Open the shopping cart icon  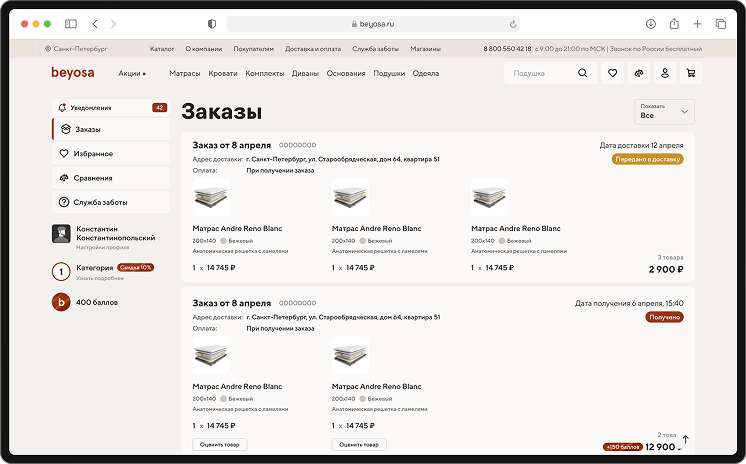(x=690, y=73)
